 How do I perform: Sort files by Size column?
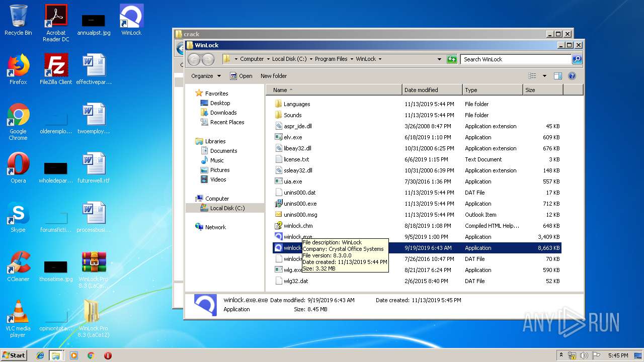[543, 90]
